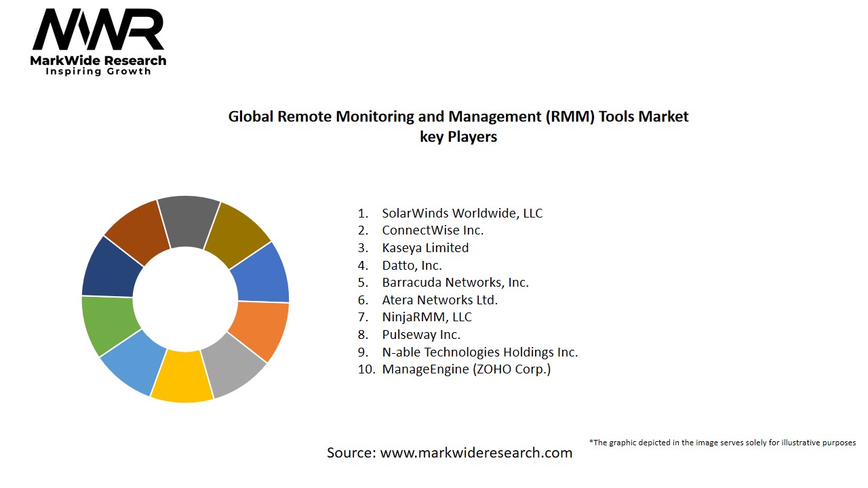Image resolution: width=868 pixels, height=488 pixels.
Task: Select NinjaRMM, LLC in the list
Action: point(427,317)
